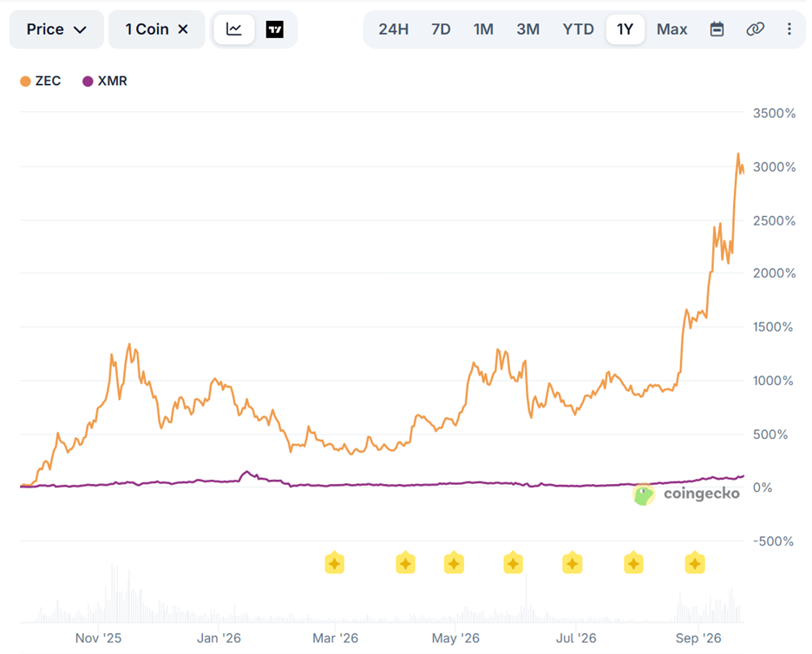Select the Max time range

coord(671,29)
